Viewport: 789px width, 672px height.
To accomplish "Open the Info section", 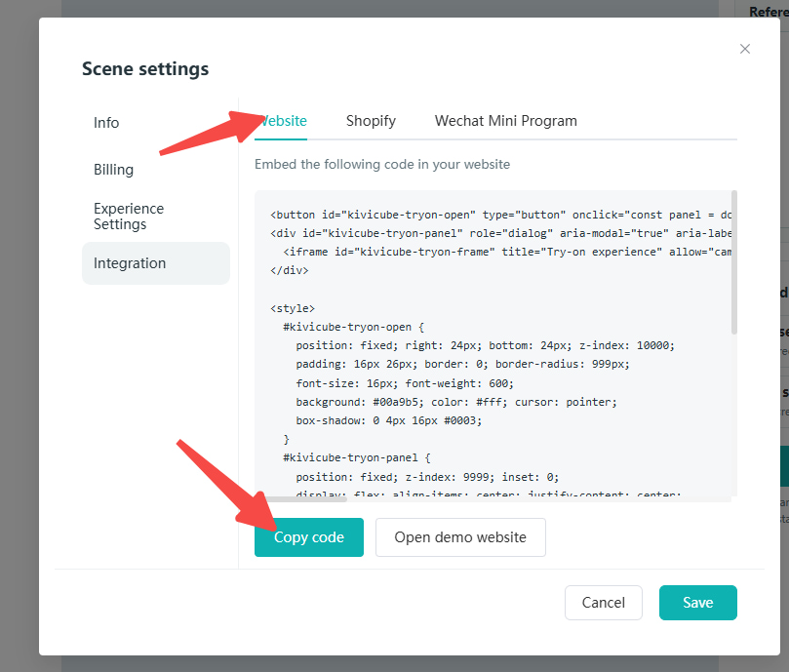I will coord(106,123).
